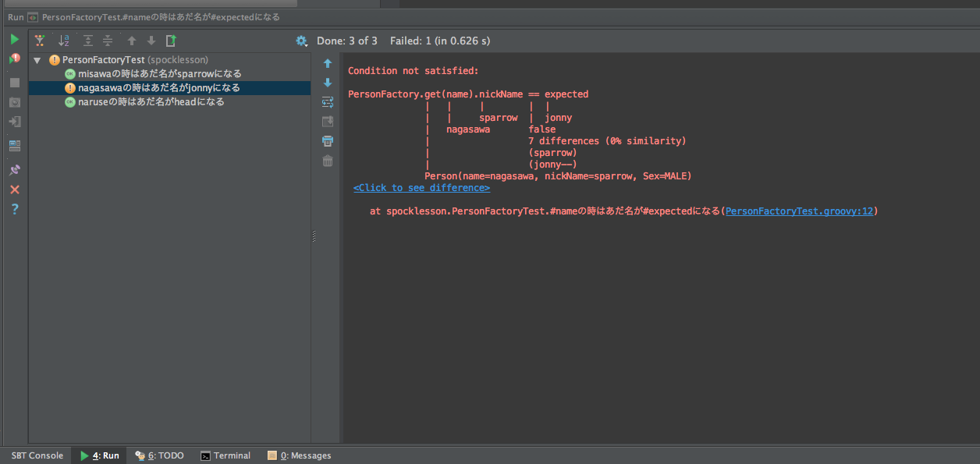Click the dump threads camera icon
This screenshot has height=464, width=980.
point(14,102)
